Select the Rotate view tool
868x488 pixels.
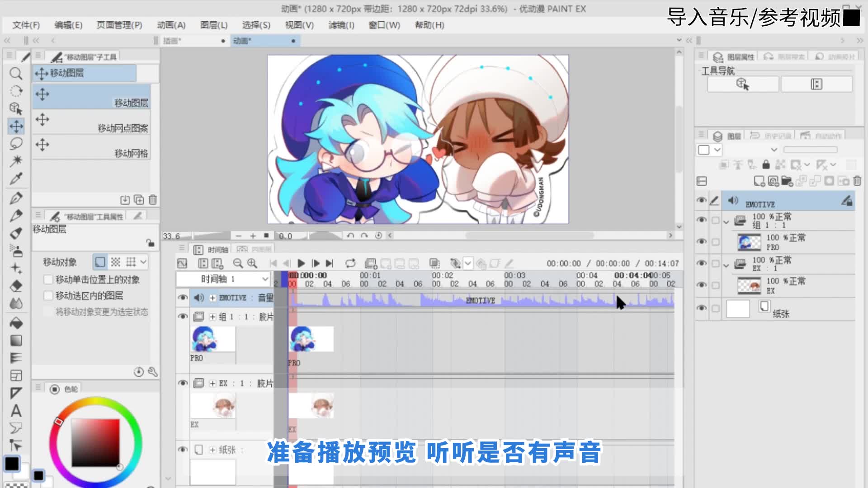[16, 91]
